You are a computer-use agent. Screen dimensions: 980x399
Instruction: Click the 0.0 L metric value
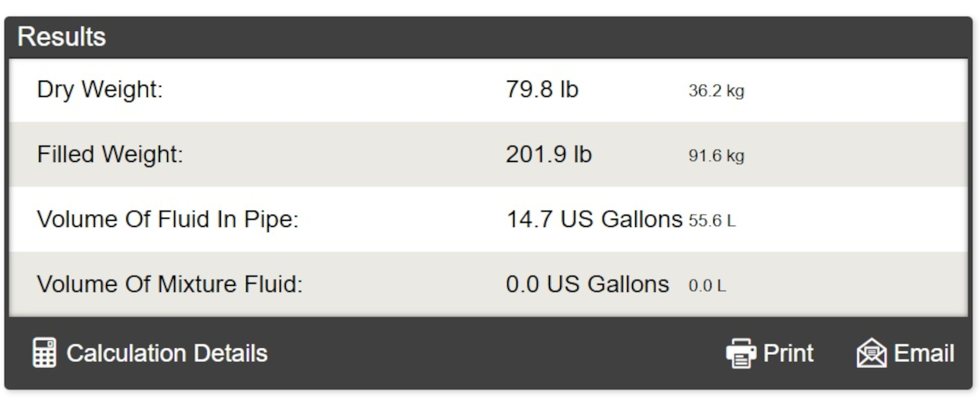pyautogui.click(x=707, y=286)
